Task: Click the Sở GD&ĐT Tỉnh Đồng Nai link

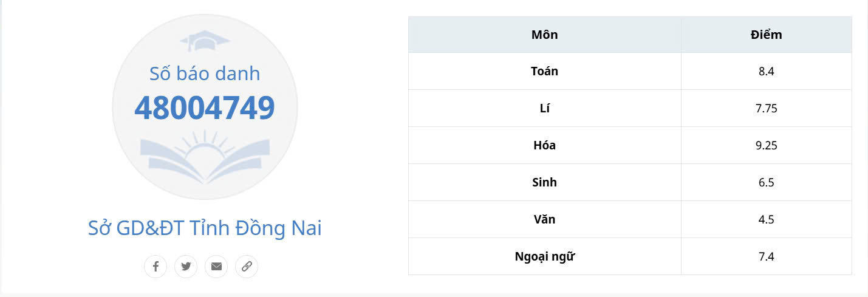Action: (x=205, y=228)
